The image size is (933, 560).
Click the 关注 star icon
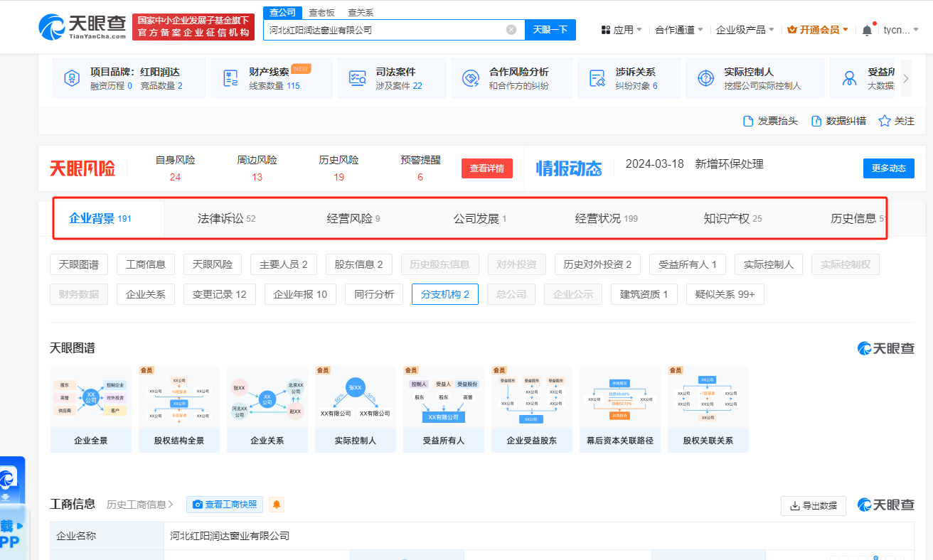[885, 121]
